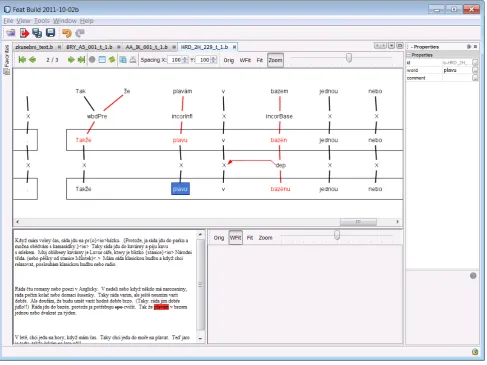The height and width of the screenshot is (365, 487).
Task: Toggle Fit mode in graph toolbar
Action: (x=259, y=60)
